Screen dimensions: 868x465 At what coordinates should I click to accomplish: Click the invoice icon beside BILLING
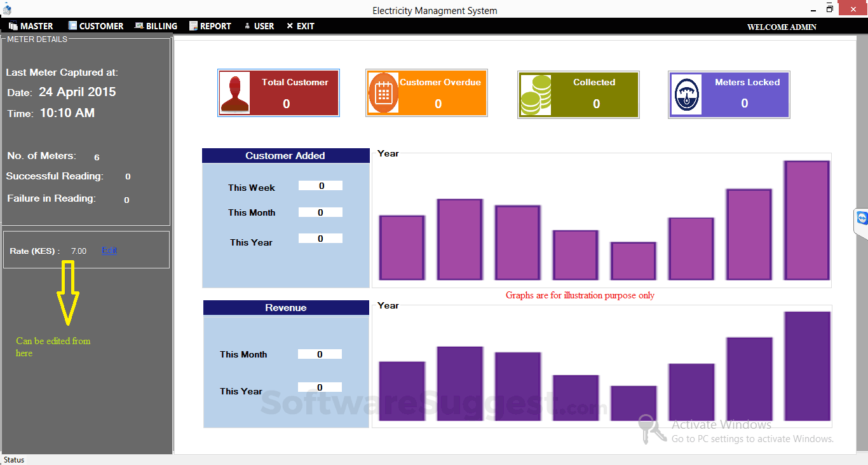click(x=137, y=25)
